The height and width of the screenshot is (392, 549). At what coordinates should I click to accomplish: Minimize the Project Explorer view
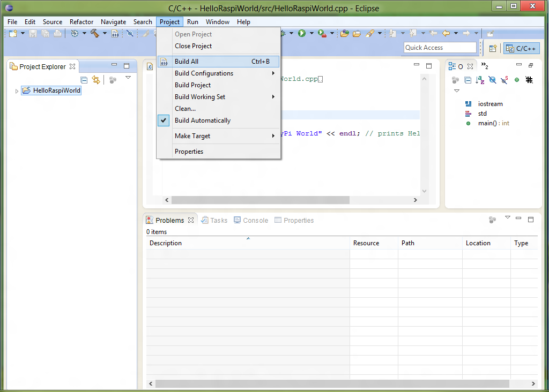pos(114,65)
